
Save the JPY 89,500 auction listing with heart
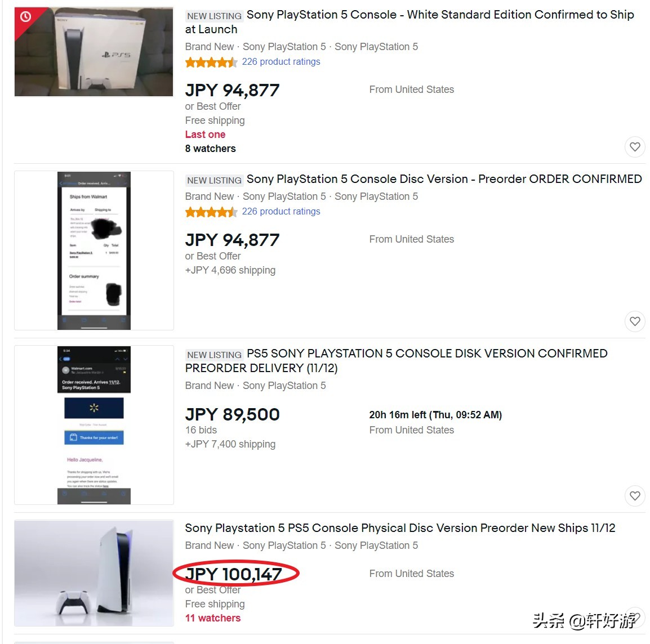coord(635,496)
